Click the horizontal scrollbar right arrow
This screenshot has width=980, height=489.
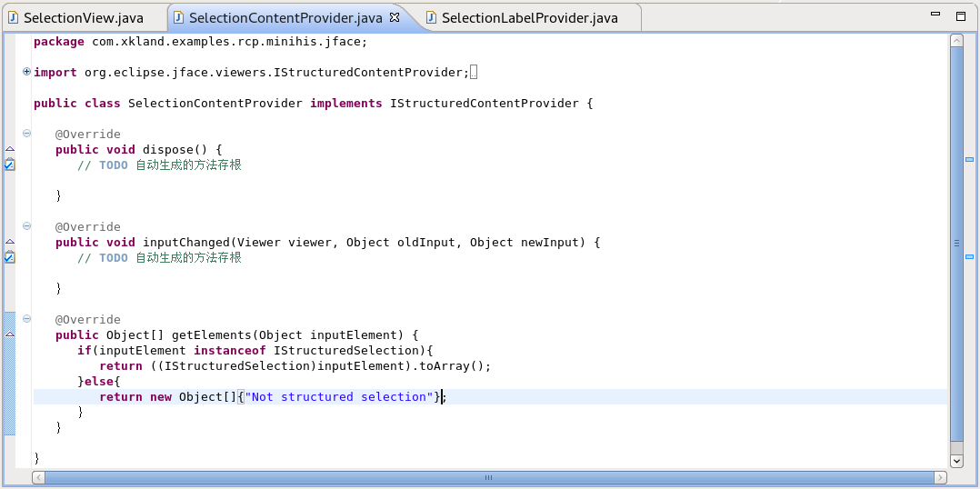pos(940,478)
